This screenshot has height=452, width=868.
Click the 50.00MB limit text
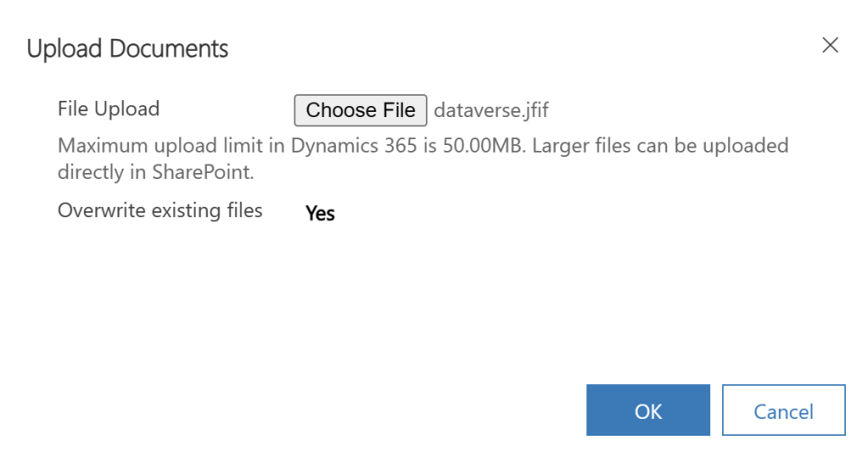(470, 146)
